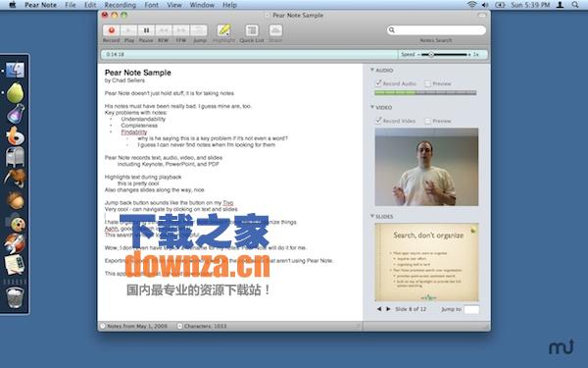The image size is (588, 368).
Task: Click the underlined word Findability
Action: [x=134, y=131]
